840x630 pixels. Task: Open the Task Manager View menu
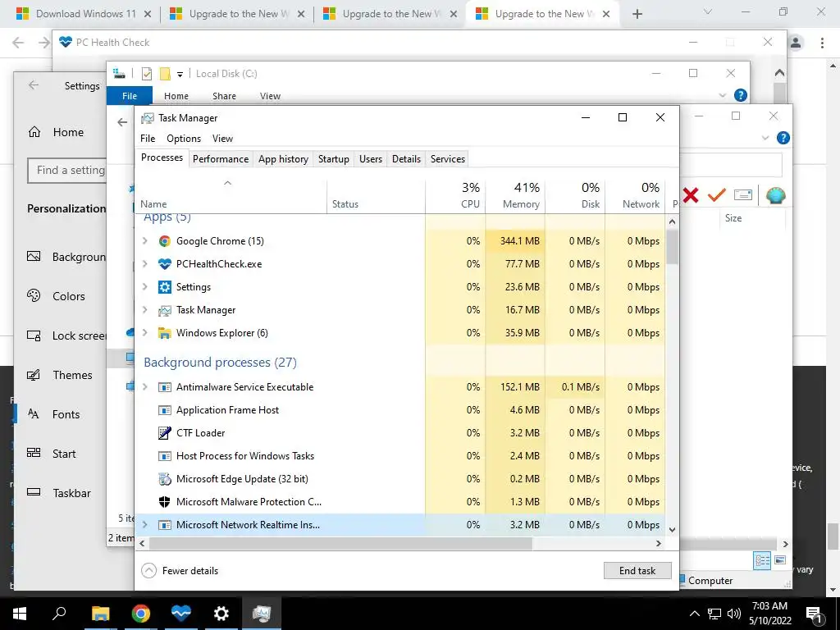[222, 138]
